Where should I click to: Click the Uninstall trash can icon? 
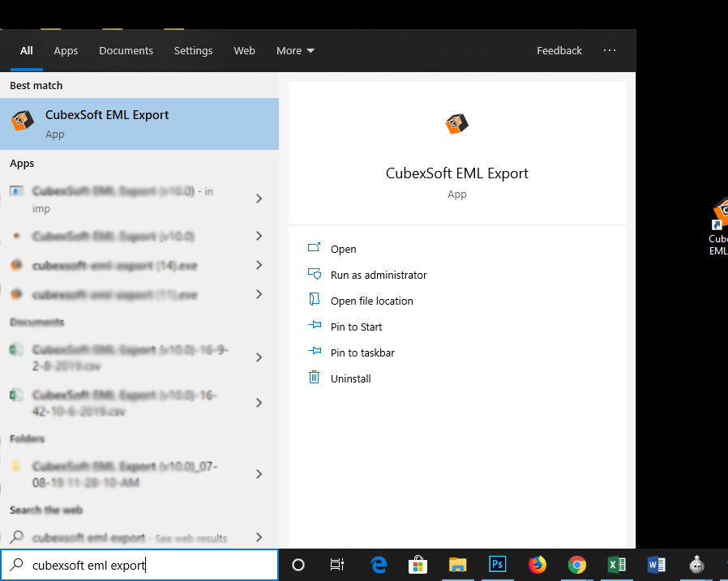315,377
